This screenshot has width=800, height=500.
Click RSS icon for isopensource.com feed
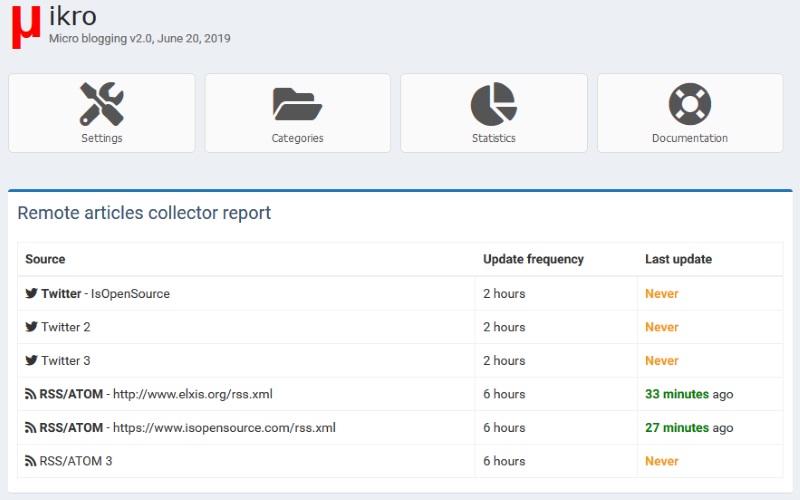point(31,428)
